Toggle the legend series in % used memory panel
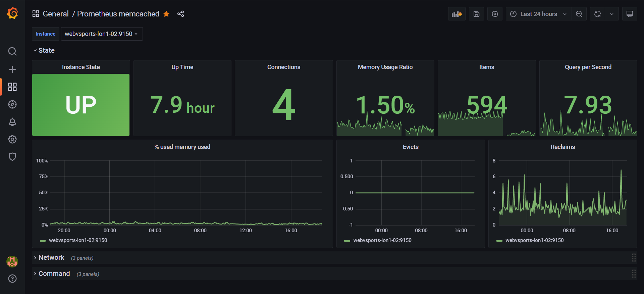The height and width of the screenshot is (294, 644). tap(78, 240)
